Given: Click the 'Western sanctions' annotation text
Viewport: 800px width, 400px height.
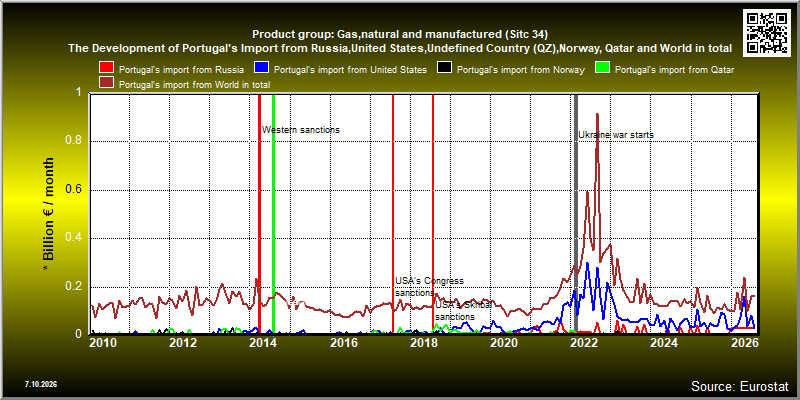Looking at the screenshot, I should click(301, 130).
